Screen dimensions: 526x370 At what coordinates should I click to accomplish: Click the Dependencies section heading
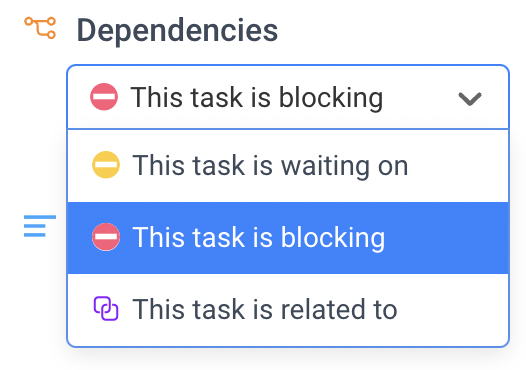[177, 31]
